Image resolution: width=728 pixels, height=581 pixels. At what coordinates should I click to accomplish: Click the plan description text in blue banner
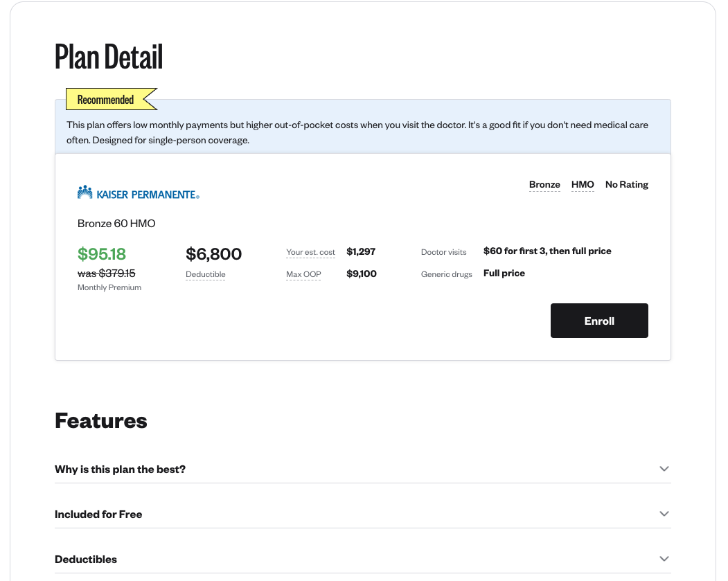(357, 132)
